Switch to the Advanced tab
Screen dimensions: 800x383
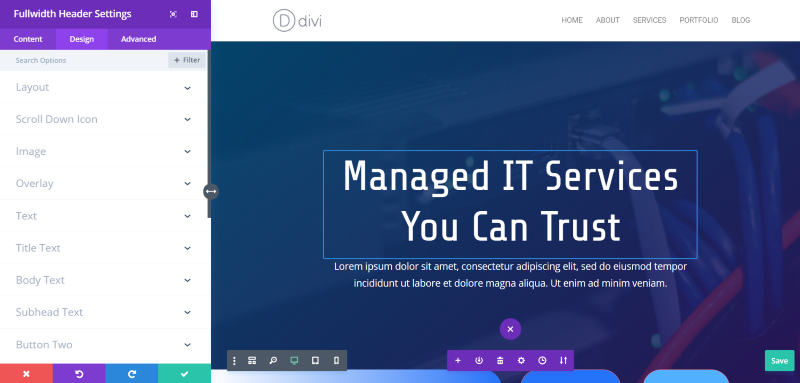point(138,39)
